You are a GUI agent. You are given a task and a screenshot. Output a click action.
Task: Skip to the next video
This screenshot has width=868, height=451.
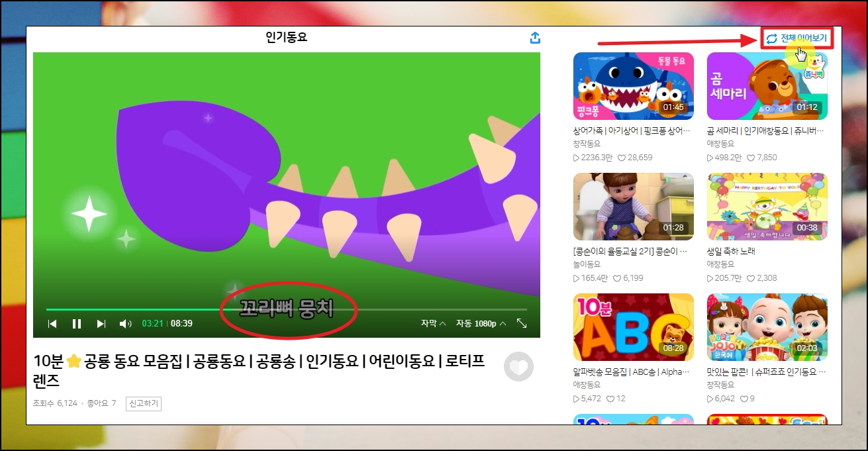click(x=101, y=324)
